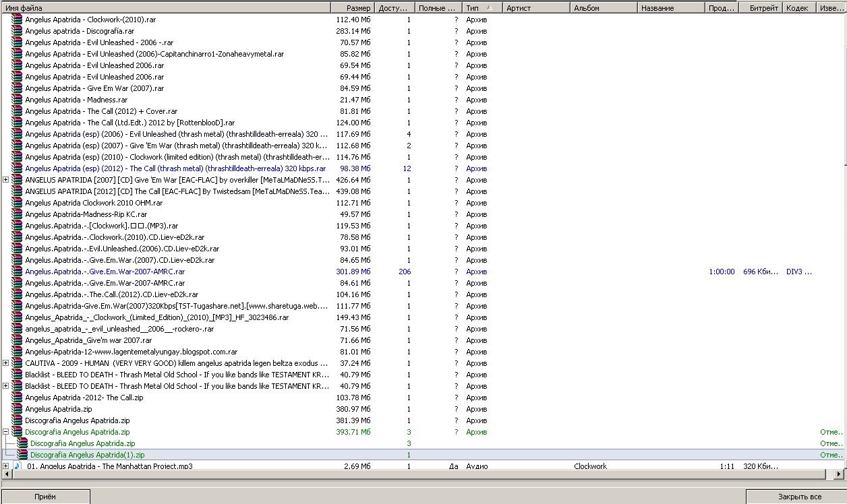This screenshot has width=847, height=504.
Task: Expand the CAUTIVA - 2009 - HUMAN row
Action: point(6,363)
